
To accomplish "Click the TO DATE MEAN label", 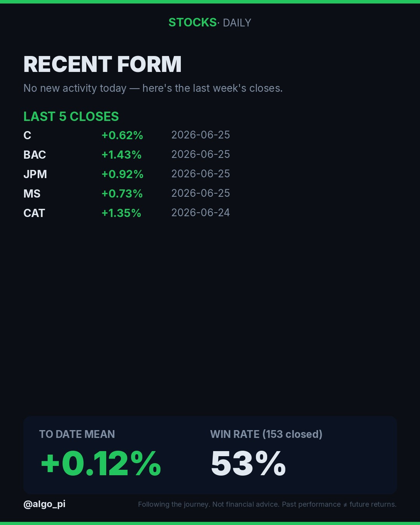I will pyautogui.click(x=77, y=434).
